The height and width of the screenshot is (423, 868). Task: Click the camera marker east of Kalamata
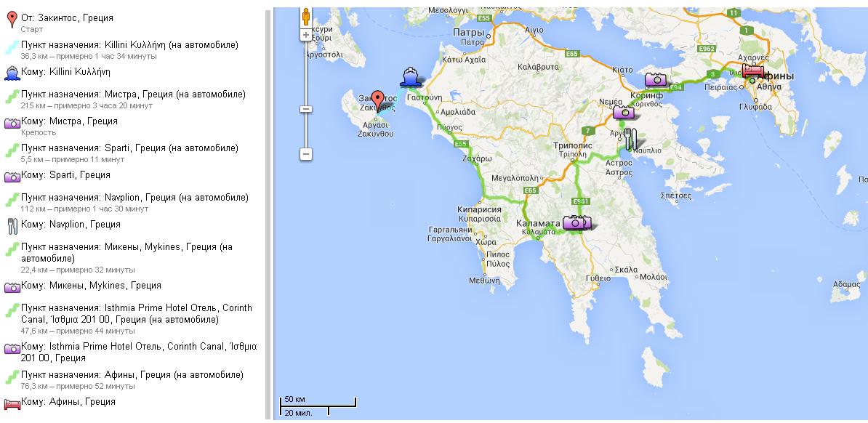(575, 222)
